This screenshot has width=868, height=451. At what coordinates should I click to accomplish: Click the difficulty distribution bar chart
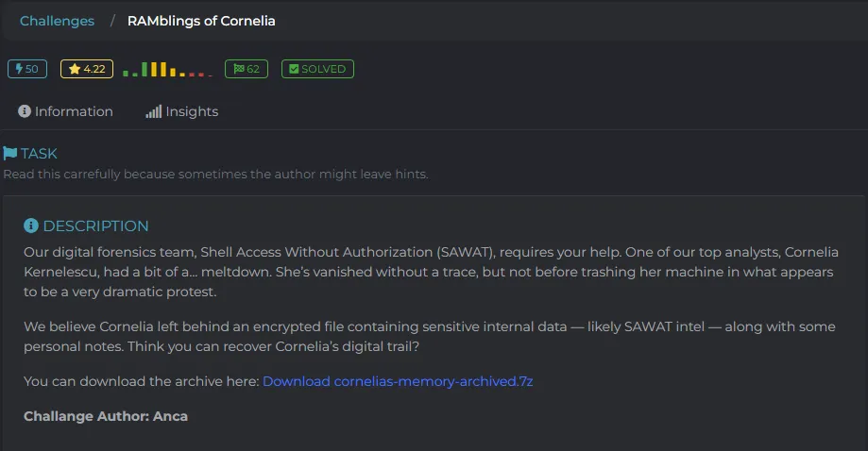pos(167,69)
